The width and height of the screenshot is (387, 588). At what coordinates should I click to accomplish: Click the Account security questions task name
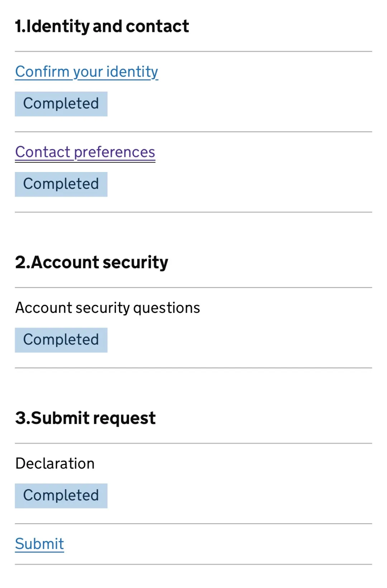107,308
